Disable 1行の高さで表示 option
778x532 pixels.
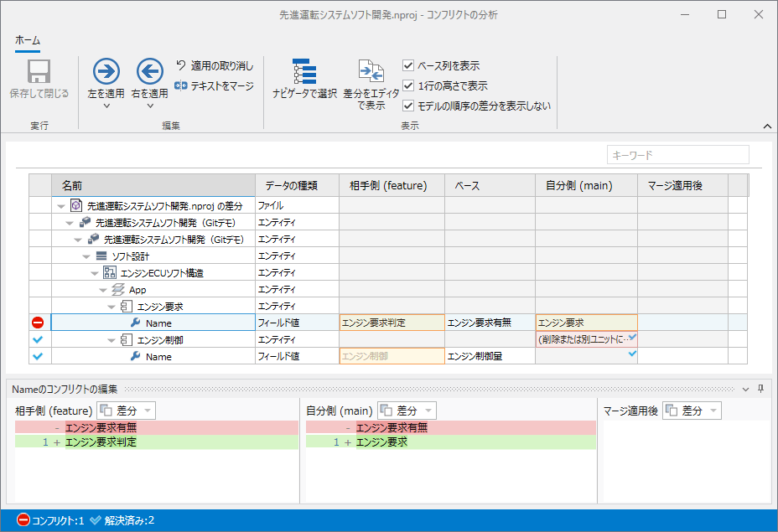point(407,85)
